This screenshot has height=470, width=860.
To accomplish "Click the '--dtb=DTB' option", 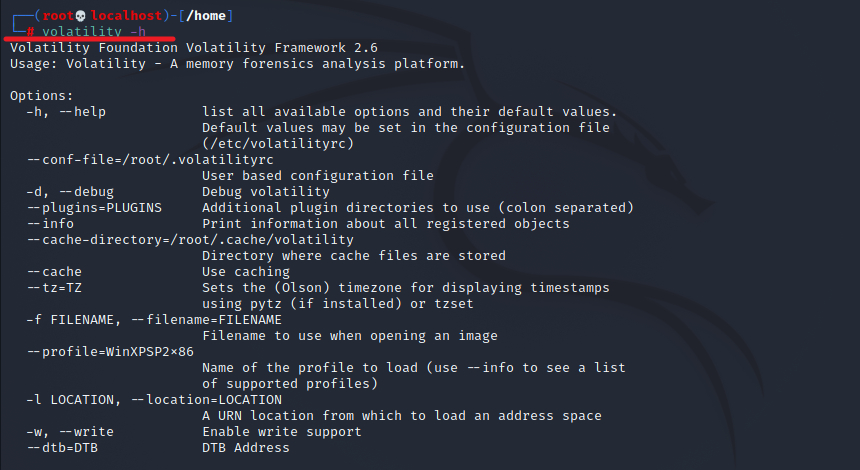I will [x=61, y=448].
